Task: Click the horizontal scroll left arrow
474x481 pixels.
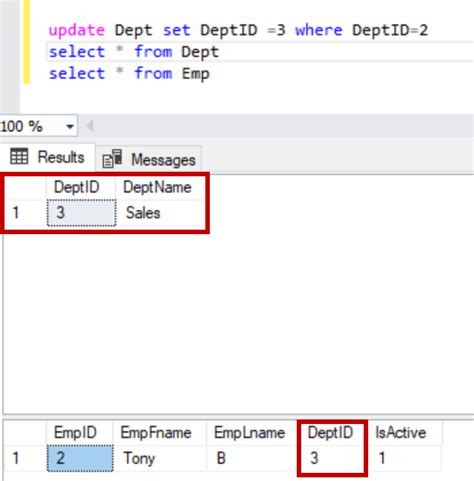Action: (90, 126)
